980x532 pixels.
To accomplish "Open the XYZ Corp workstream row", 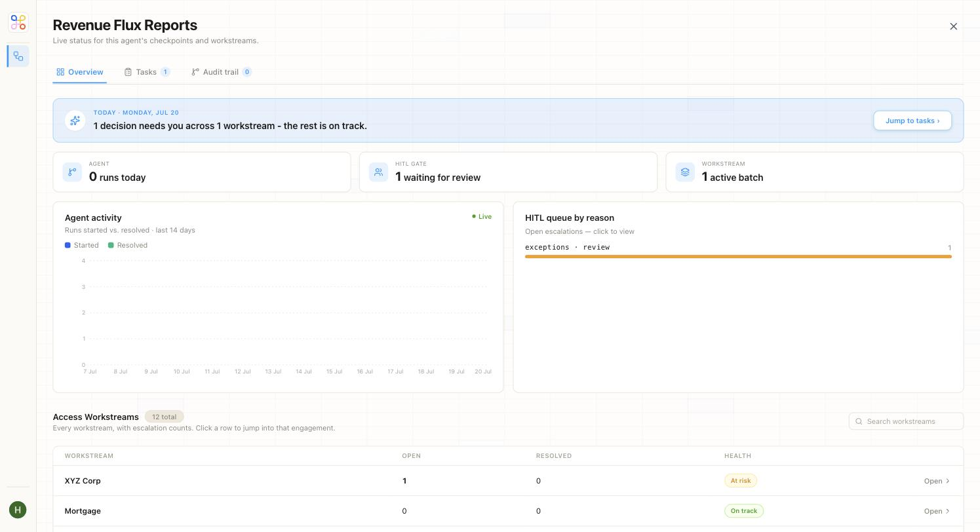I will coord(508,481).
